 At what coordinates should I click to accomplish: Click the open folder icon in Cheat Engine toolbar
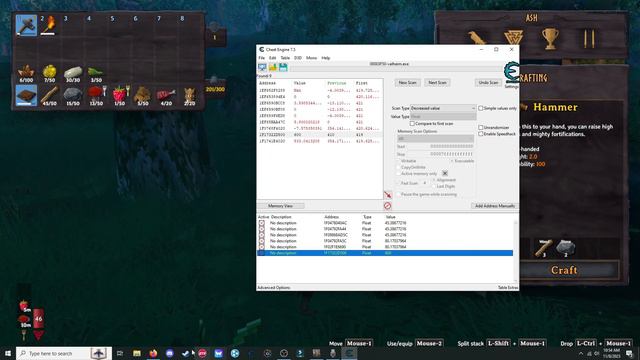click(x=273, y=67)
